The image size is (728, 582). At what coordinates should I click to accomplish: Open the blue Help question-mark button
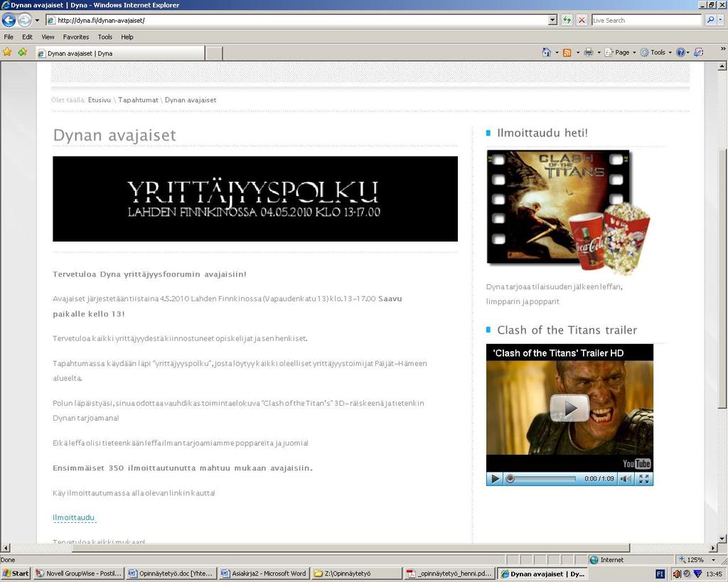tap(680, 53)
